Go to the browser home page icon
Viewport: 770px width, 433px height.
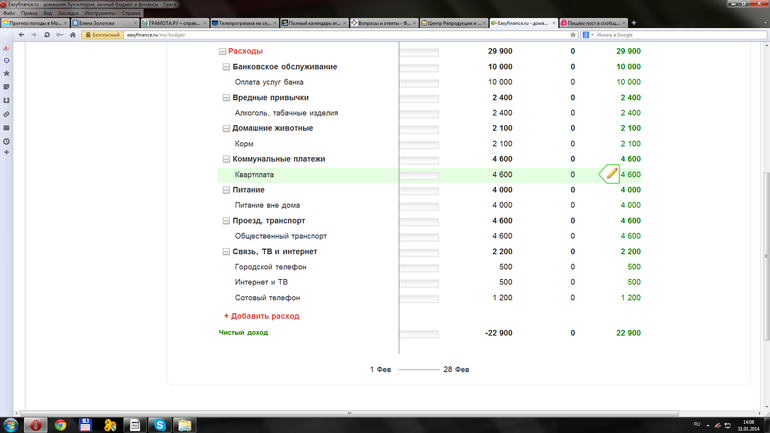(72, 35)
